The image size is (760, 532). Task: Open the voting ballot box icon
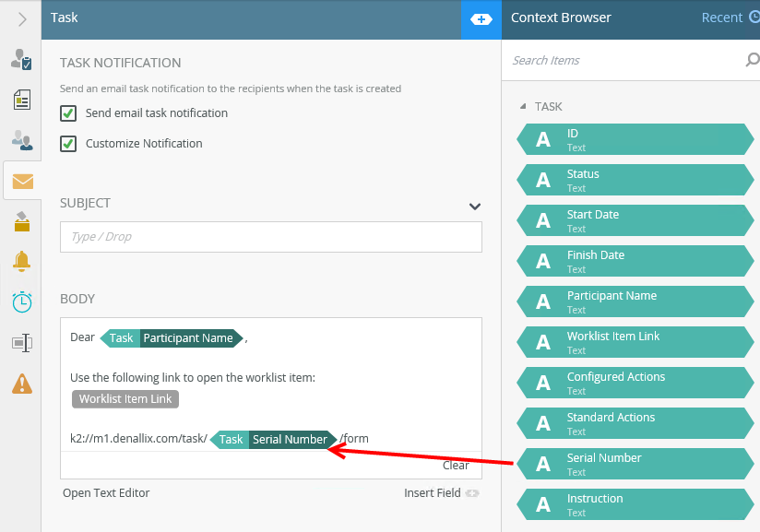[x=22, y=221]
